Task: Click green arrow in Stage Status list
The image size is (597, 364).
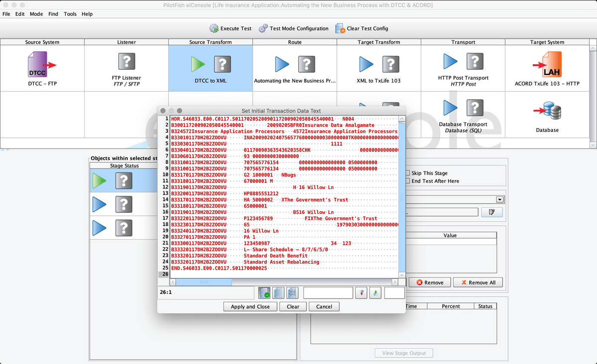Action: coord(99,181)
